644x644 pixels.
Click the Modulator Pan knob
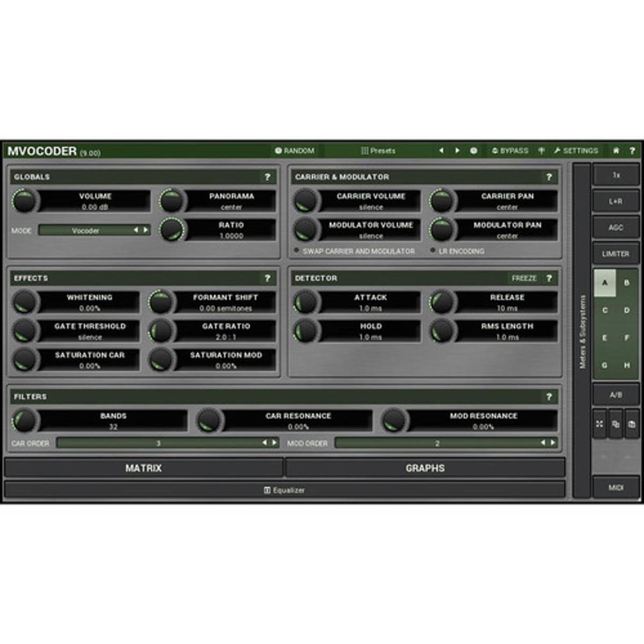click(x=442, y=230)
